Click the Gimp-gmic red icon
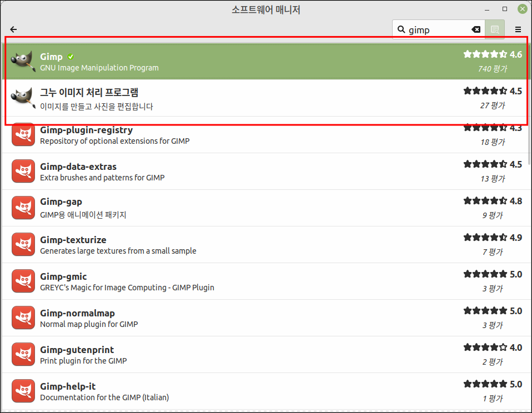 [x=23, y=281]
